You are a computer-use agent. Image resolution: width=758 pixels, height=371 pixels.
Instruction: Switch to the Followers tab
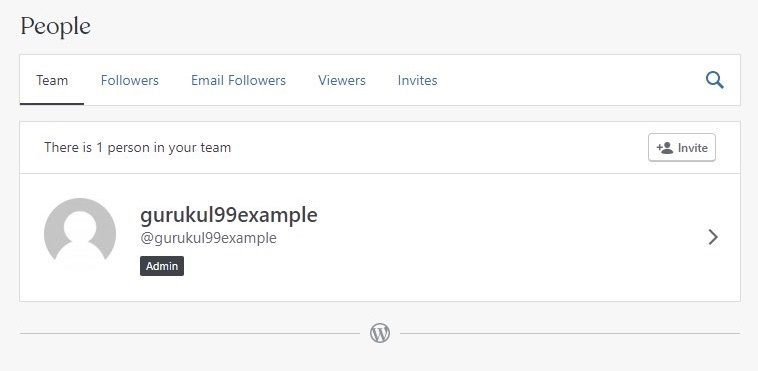pyautogui.click(x=130, y=80)
